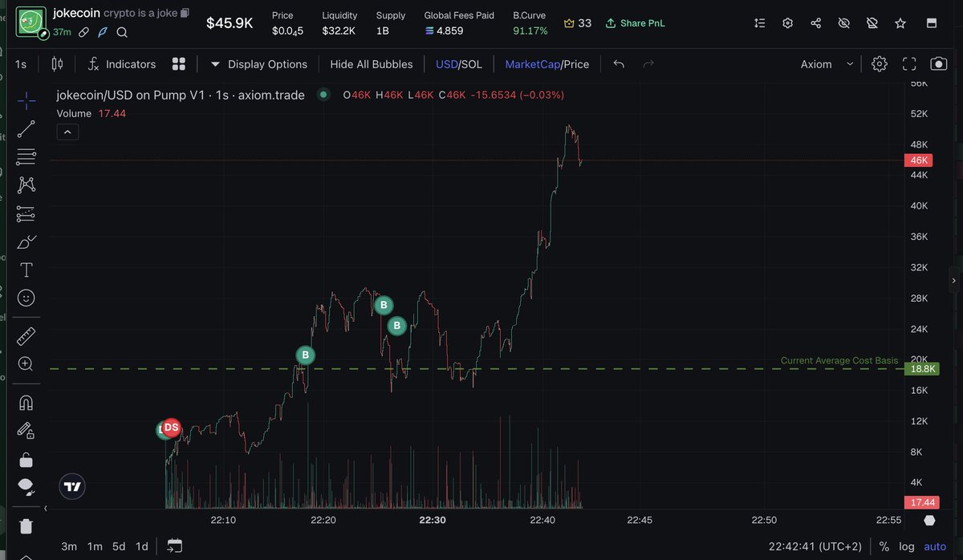Screen dimensions: 963x560
Task: Activate the zoom in tool
Action: (26, 363)
